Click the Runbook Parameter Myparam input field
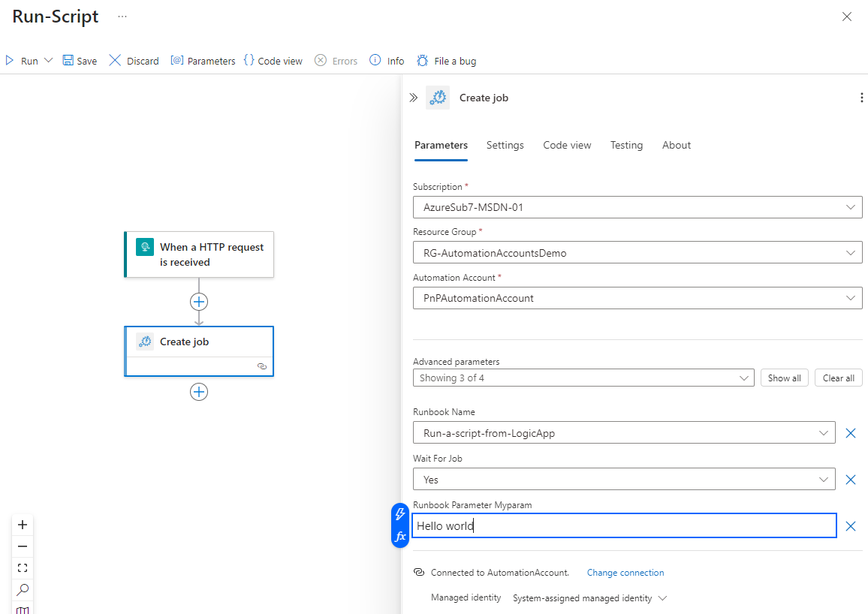Viewport: 868px width, 614px height. point(623,526)
